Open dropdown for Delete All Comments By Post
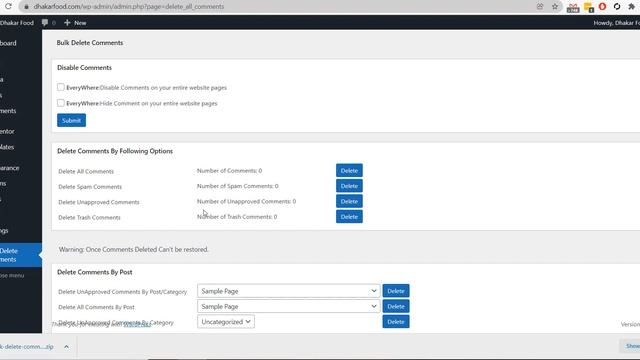Image resolution: width=640 pixels, height=360 pixels. 289,307
